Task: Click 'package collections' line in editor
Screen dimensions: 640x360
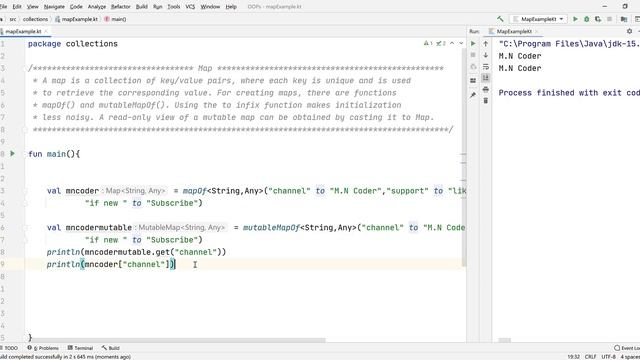Action: (73, 44)
